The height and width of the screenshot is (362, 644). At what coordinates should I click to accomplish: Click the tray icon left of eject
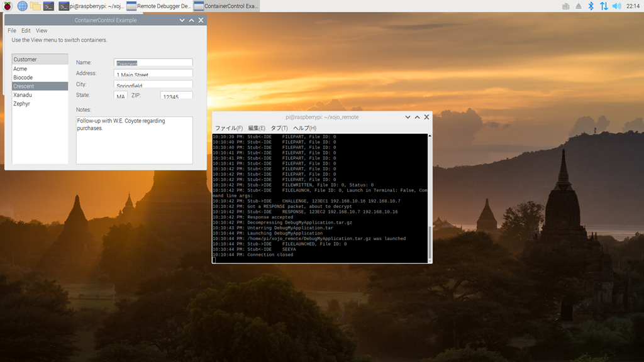click(x=565, y=6)
